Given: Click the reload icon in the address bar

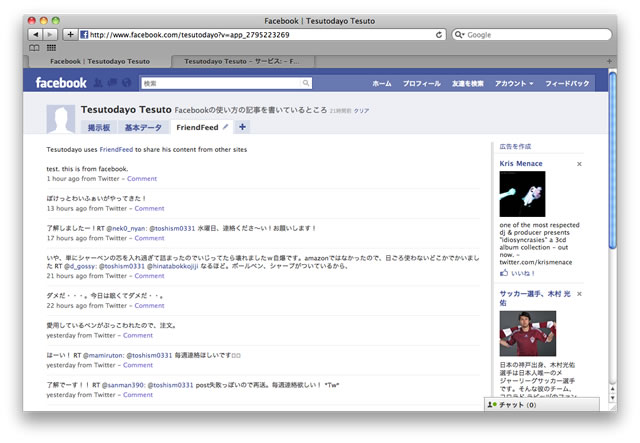Looking at the screenshot, I should (439, 35).
